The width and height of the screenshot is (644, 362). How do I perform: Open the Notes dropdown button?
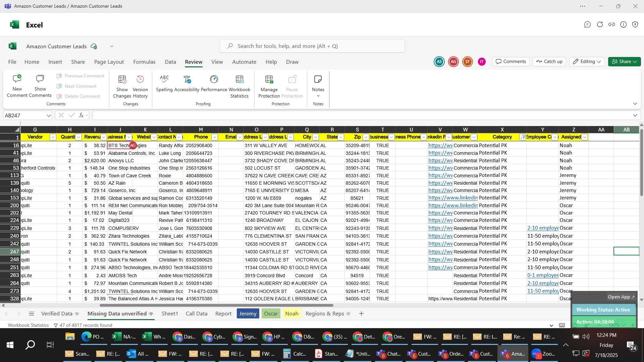click(318, 86)
